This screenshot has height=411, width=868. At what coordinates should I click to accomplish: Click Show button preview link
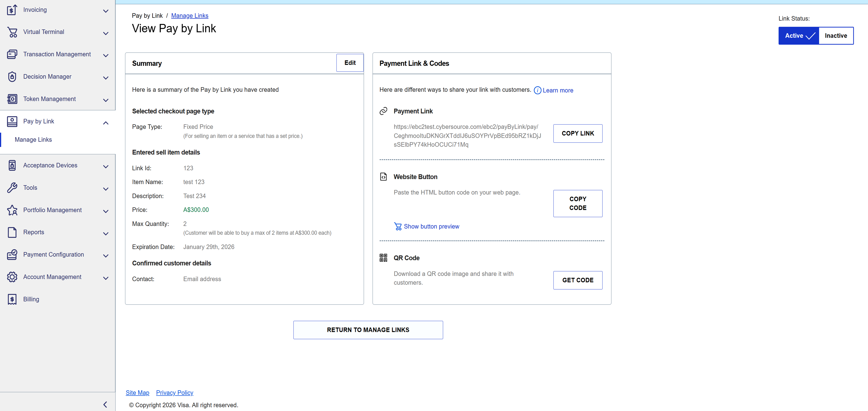(431, 226)
